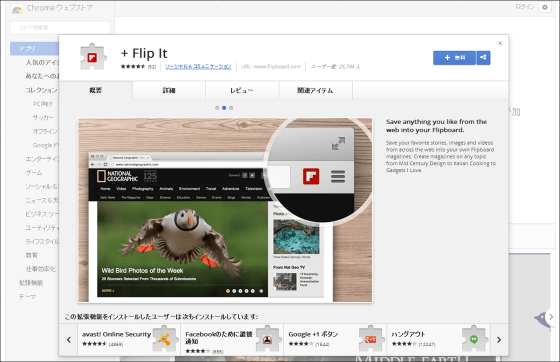Select the 概要 tab
560x362 pixels.
95,90
